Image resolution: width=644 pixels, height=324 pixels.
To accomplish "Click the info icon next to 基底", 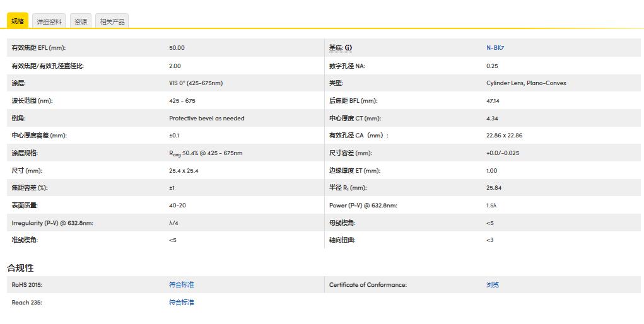I will [x=348, y=48].
